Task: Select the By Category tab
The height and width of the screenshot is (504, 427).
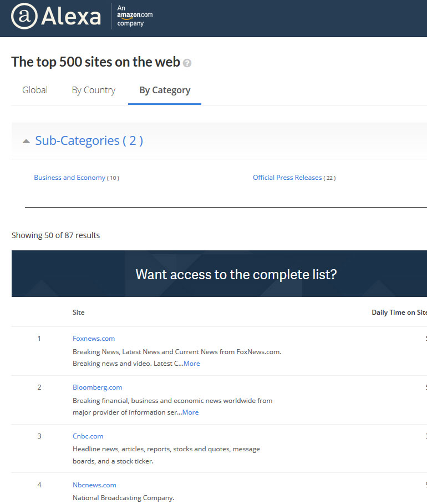Action: pyautogui.click(x=165, y=90)
